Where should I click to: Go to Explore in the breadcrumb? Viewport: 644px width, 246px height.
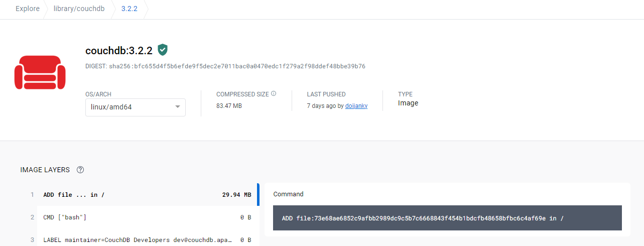point(28,9)
